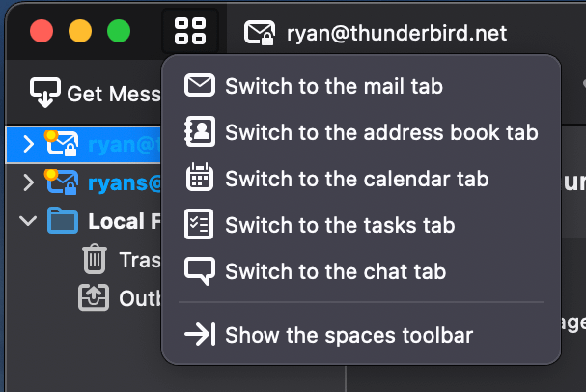Click the chat bubble icon

click(x=200, y=271)
